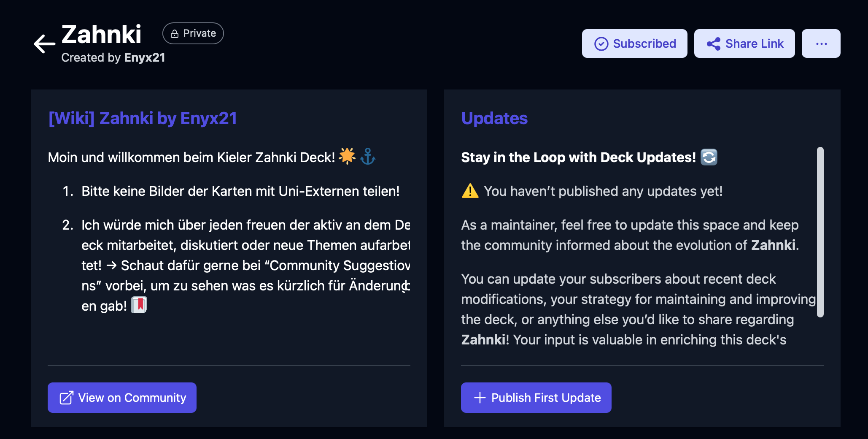Screen dimensions: 868x439
Task: Click the external-link icon on View on Community
Action: [66, 398]
